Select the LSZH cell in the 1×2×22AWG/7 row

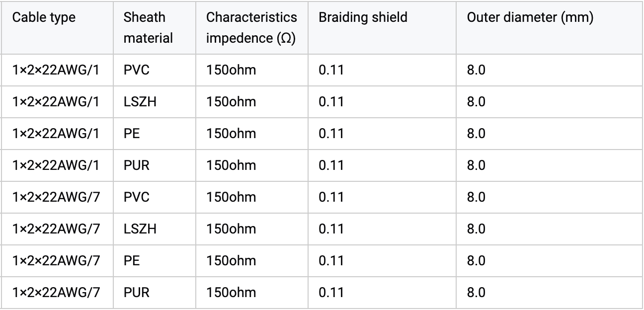point(154,229)
